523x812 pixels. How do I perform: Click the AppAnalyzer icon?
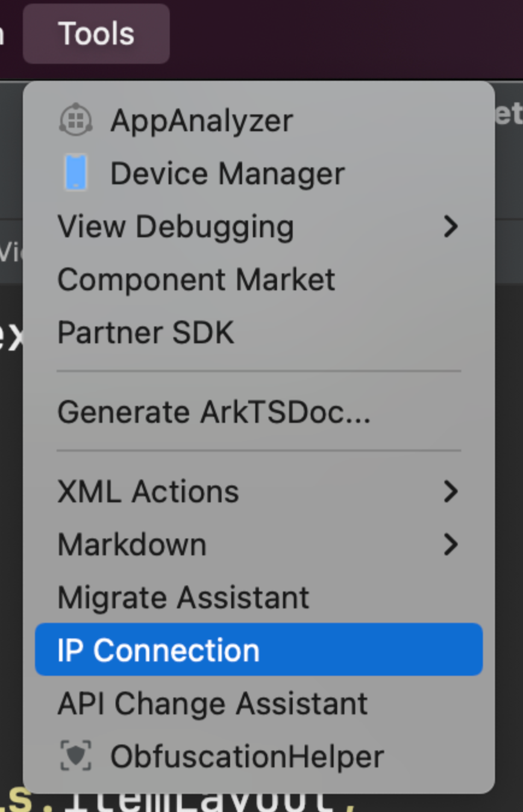click(76, 120)
